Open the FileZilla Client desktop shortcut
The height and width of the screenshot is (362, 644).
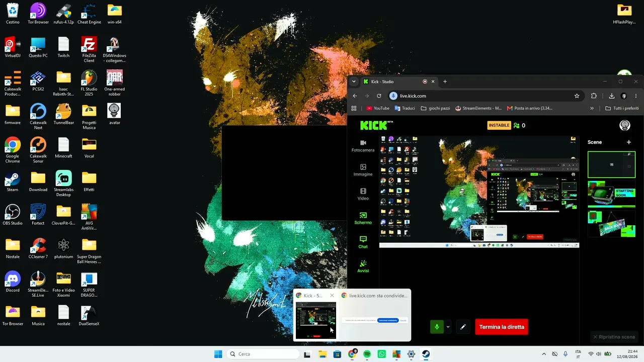(89, 49)
